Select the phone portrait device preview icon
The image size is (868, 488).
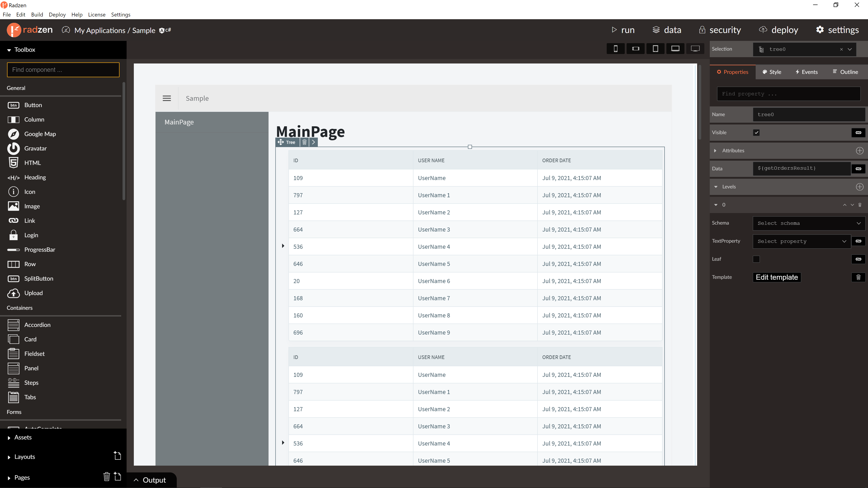click(x=615, y=49)
